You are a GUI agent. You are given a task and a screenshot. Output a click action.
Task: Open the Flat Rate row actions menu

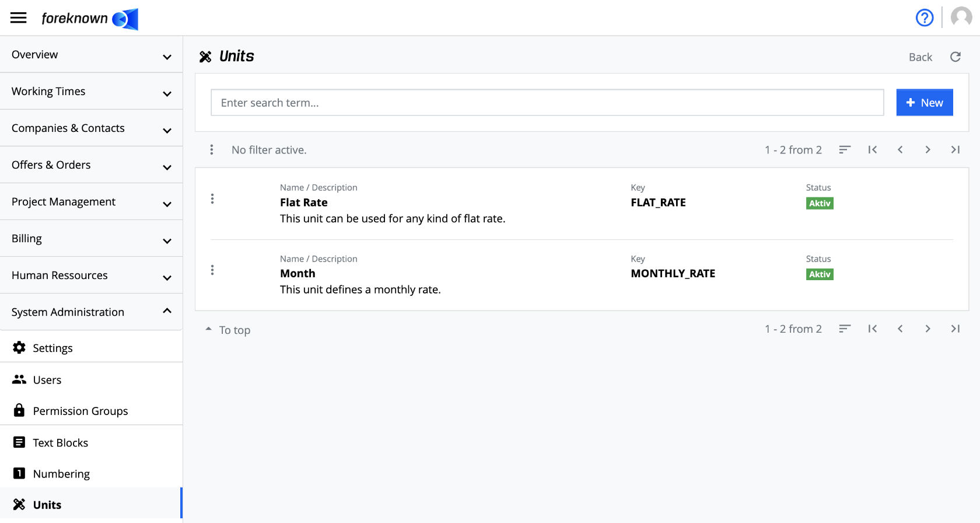click(212, 199)
